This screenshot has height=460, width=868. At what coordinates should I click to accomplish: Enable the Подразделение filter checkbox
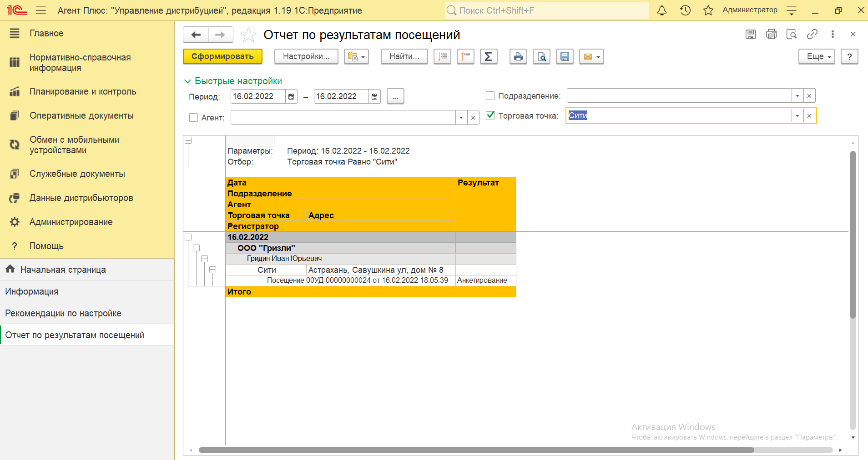click(x=490, y=96)
